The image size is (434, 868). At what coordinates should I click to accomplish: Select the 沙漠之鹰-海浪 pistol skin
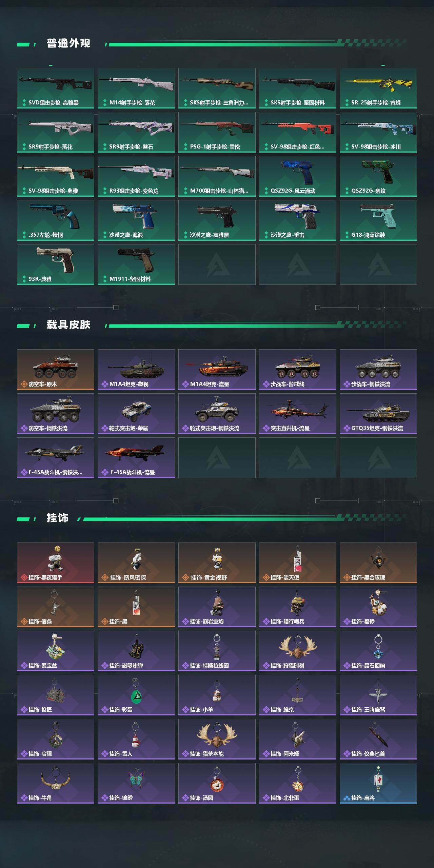coord(136,220)
